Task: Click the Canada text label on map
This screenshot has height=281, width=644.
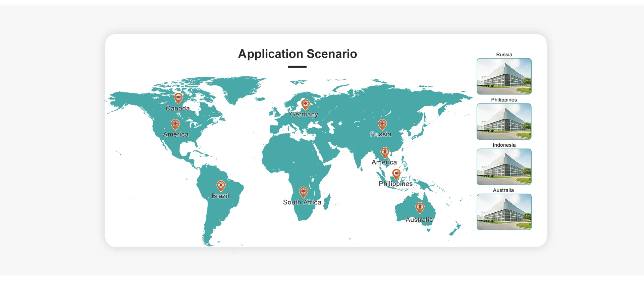Action: point(178,109)
